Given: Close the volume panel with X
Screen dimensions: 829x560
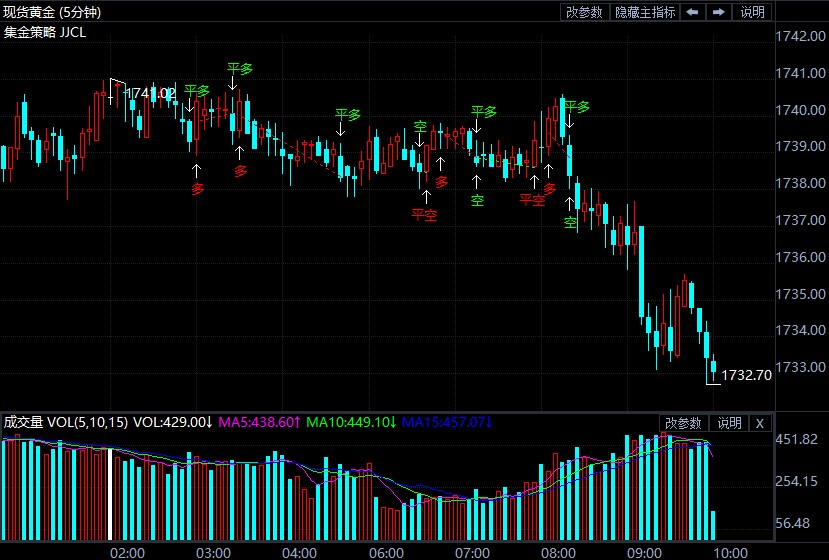Looking at the screenshot, I should pos(760,423).
